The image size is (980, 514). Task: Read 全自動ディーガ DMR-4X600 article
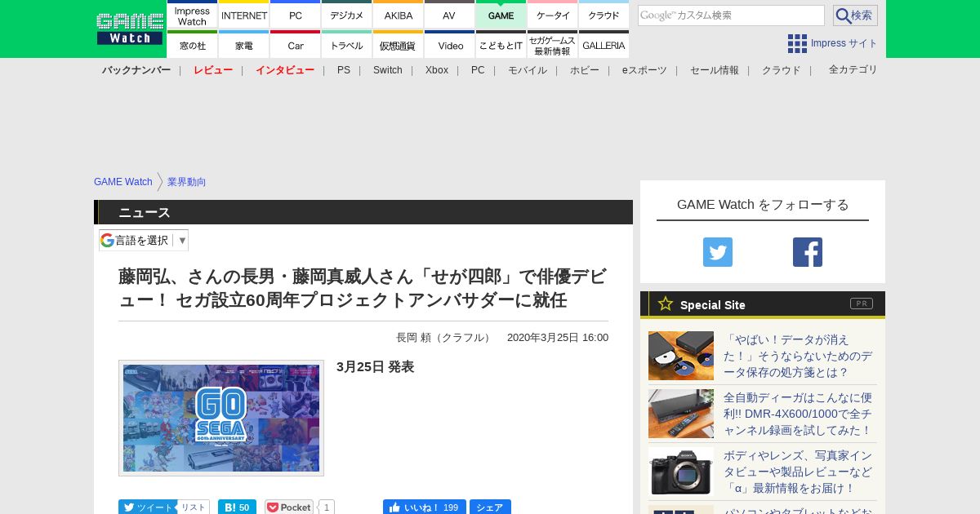point(798,414)
